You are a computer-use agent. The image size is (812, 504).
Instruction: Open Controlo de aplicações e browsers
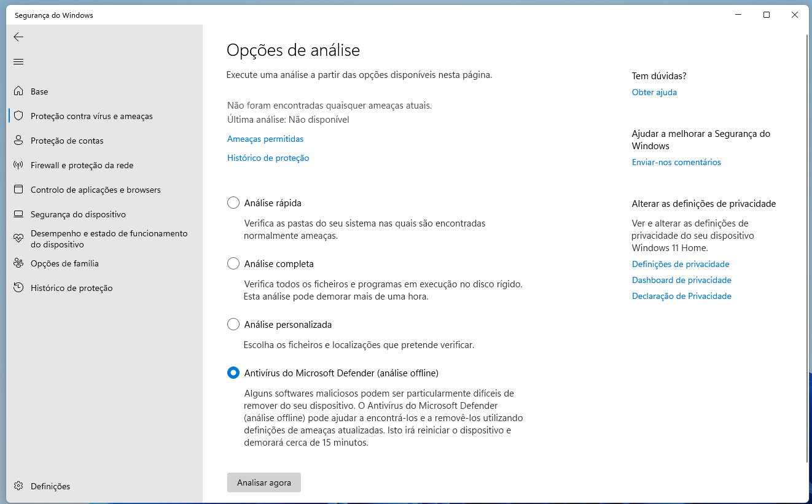pyautogui.click(x=105, y=190)
